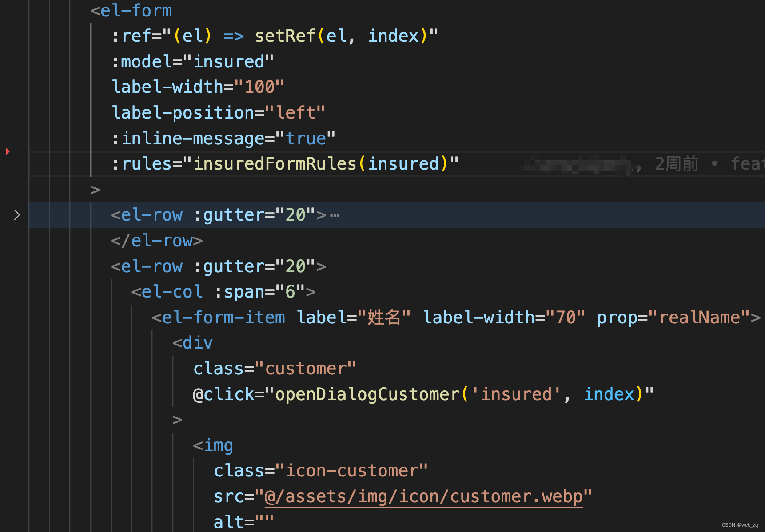Click prop="realName" attribute
The height and width of the screenshot is (532, 765).
[x=673, y=318]
